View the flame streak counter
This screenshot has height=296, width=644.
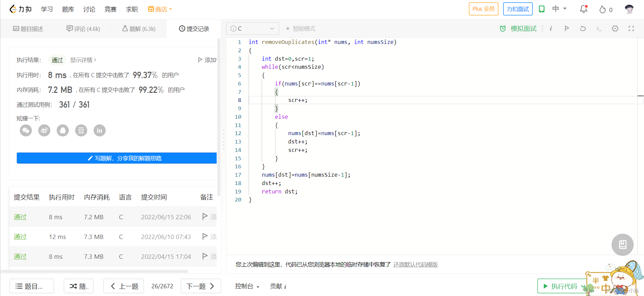(x=606, y=9)
